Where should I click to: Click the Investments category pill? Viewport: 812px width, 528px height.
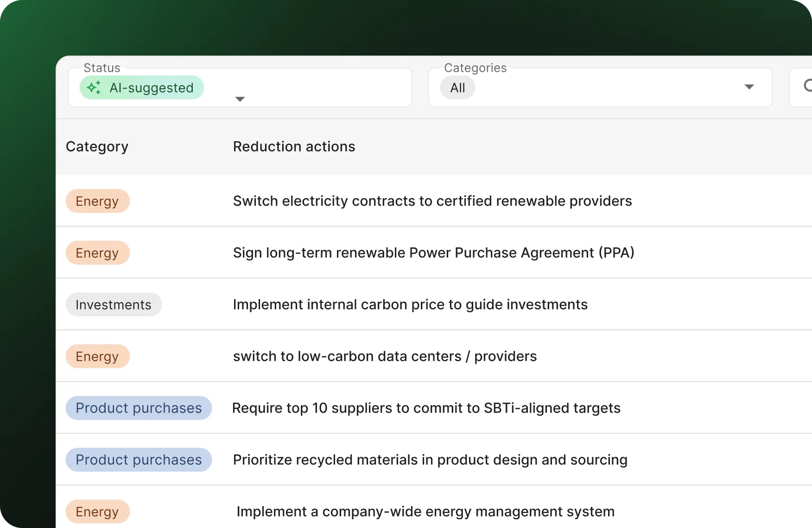point(114,304)
